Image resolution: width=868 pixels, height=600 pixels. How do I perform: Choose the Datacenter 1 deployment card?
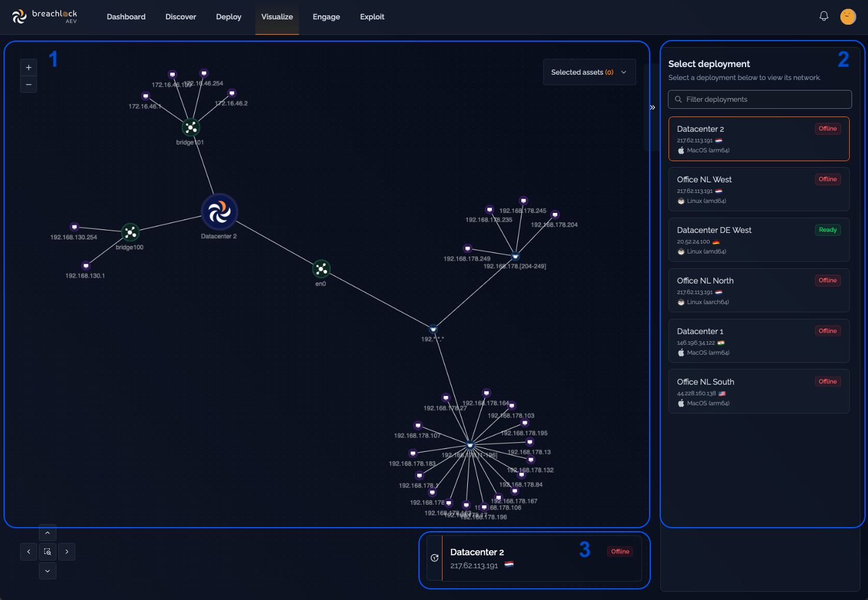point(759,341)
